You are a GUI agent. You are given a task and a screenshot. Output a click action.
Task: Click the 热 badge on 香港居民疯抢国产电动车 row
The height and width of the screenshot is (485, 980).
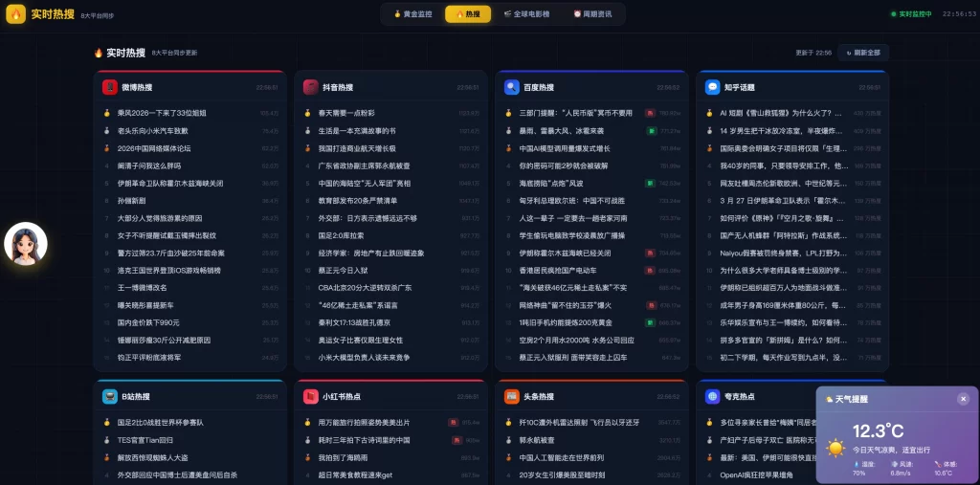click(650, 271)
